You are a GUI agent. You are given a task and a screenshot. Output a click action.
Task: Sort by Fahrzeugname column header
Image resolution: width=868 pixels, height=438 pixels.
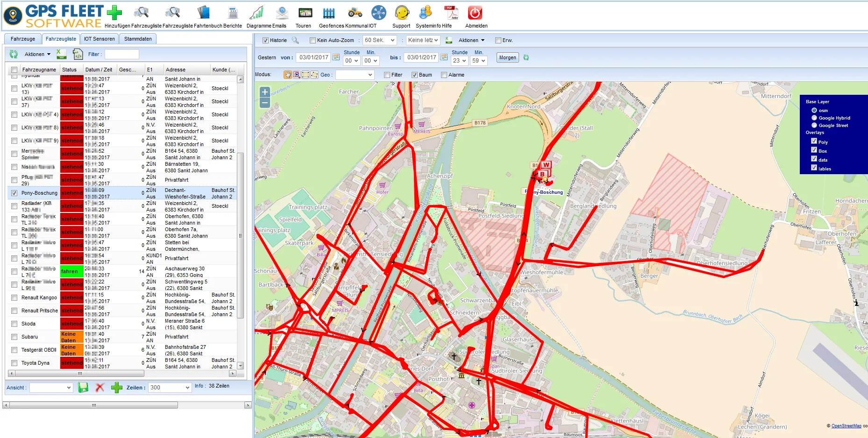pyautogui.click(x=39, y=70)
